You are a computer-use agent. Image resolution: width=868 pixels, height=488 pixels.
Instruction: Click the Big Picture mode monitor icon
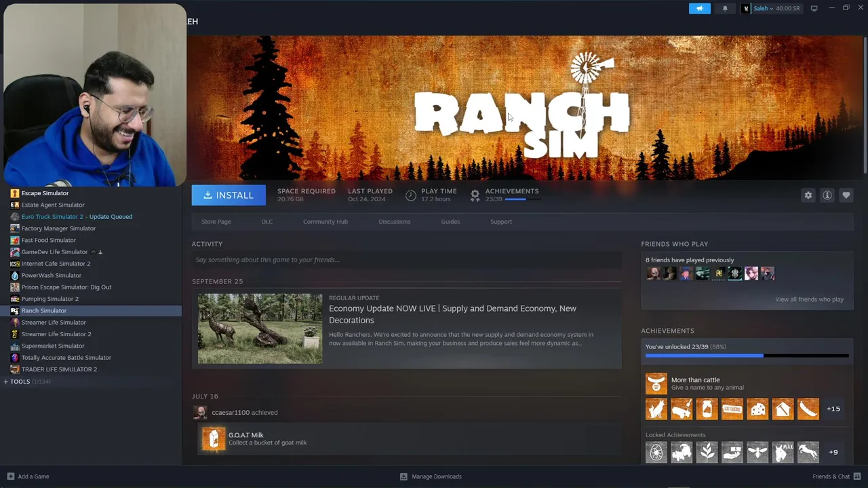pos(814,8)
